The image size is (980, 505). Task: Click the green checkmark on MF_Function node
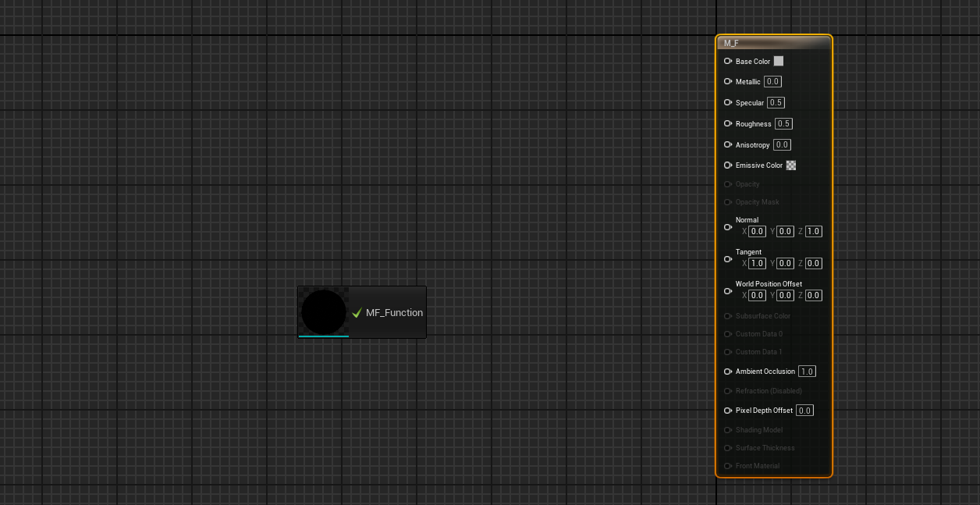(357, 313)
